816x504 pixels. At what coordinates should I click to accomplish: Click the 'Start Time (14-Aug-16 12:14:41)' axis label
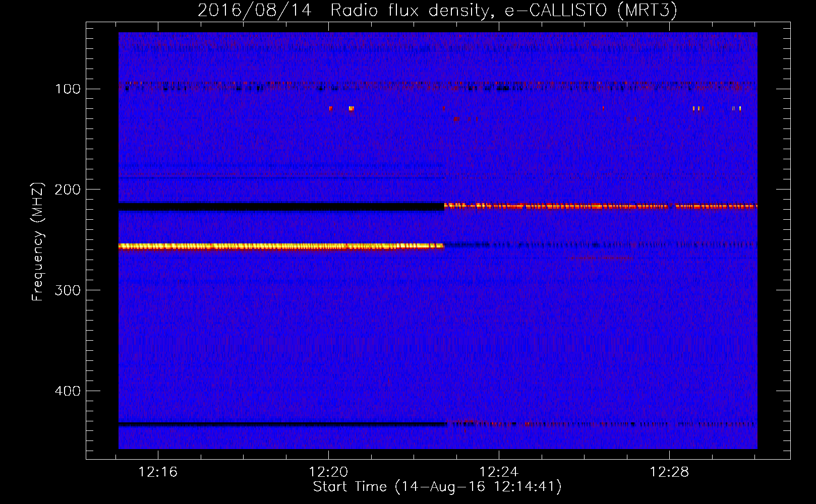(437, 487)
